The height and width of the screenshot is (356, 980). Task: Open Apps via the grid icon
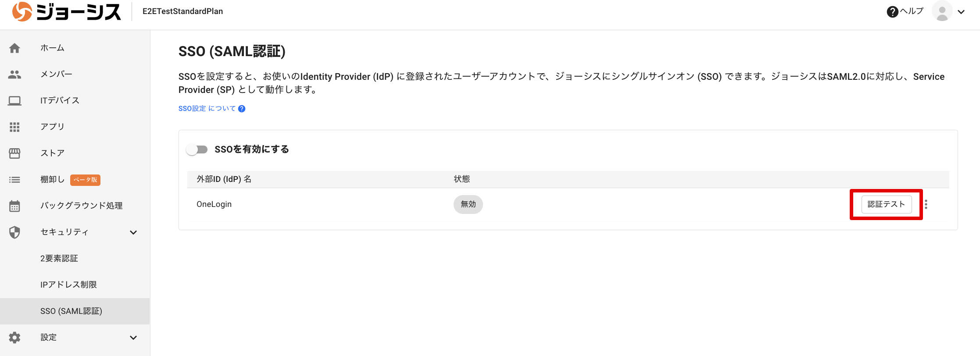(14, 127)
